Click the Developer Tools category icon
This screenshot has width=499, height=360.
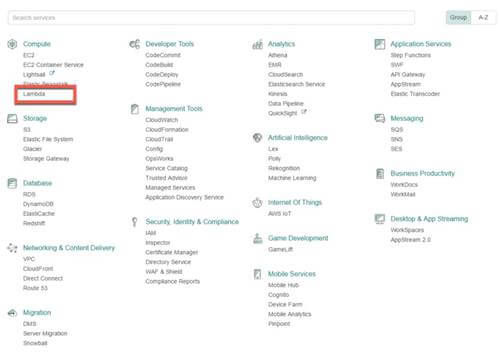point(135,44)
